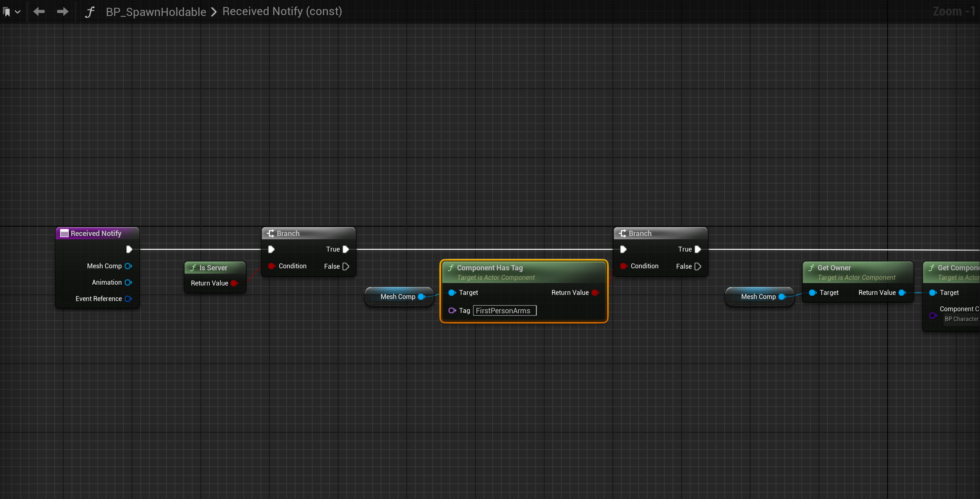
Task: Click second Branch node's True exec pin
Action: (698, 249)
